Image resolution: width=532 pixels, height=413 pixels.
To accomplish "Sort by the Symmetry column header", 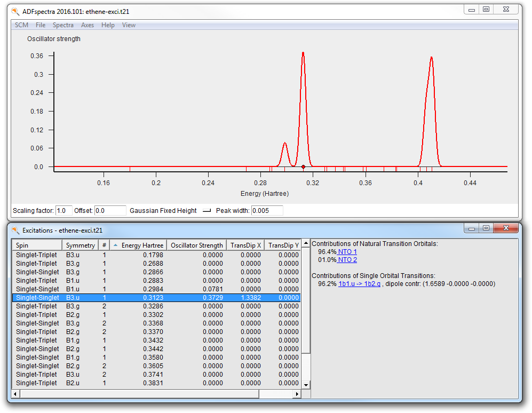I will 80,245.
